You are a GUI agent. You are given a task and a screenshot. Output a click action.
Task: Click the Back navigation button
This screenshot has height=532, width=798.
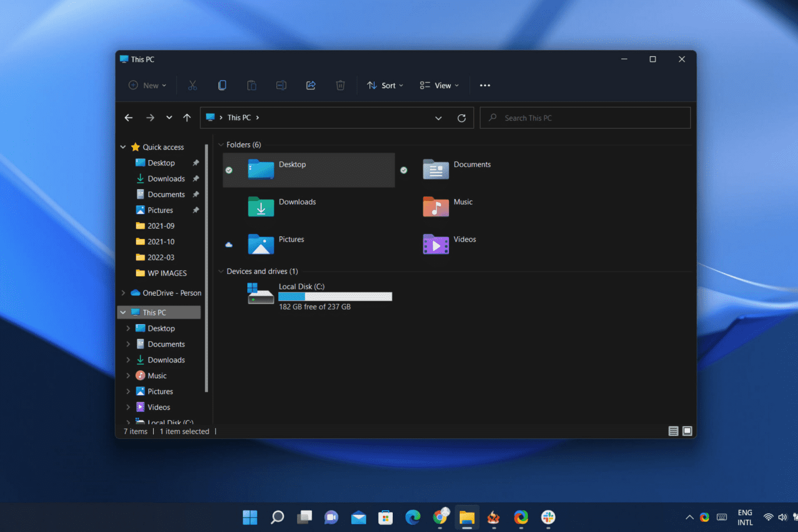[128, 117]
